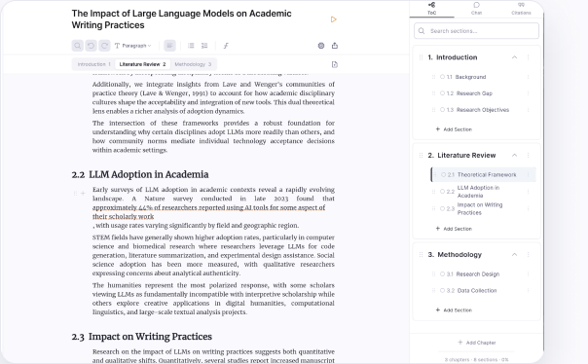Screen dimensions: 588x364
Task: Open the three-dot menu for Methodology chapter
Action: click(528, 255)
